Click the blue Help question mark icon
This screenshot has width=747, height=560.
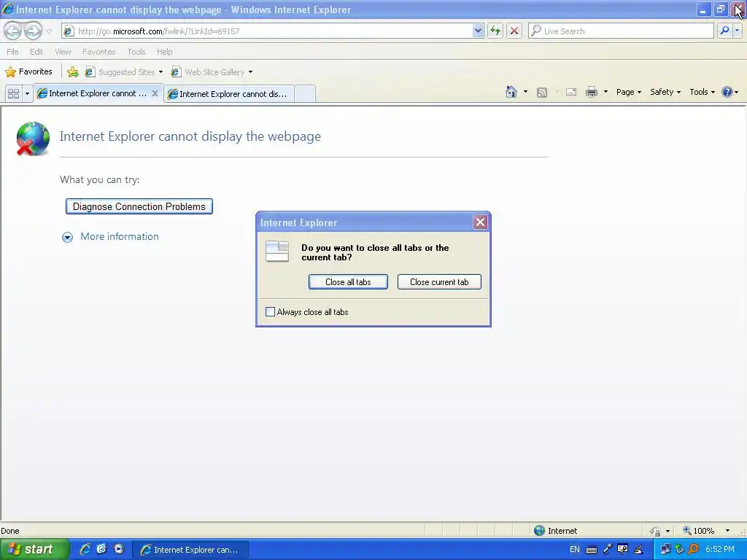(x=727, y=92)
